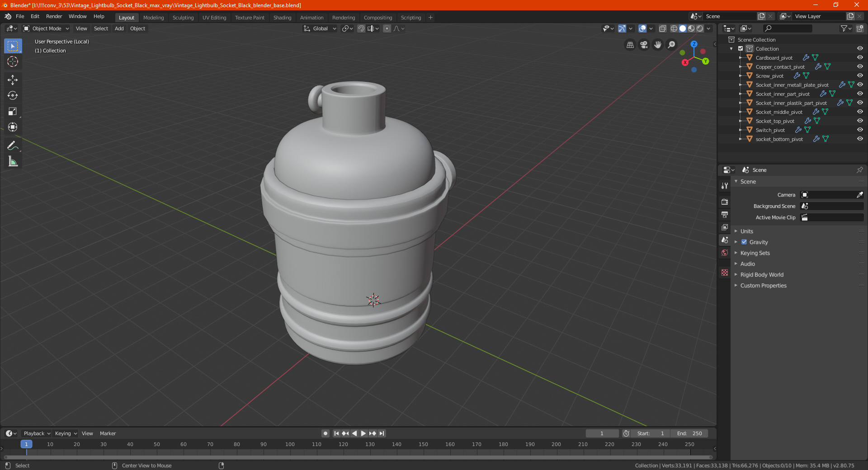Open the Playback dropdown in timeline

(37, 433)
